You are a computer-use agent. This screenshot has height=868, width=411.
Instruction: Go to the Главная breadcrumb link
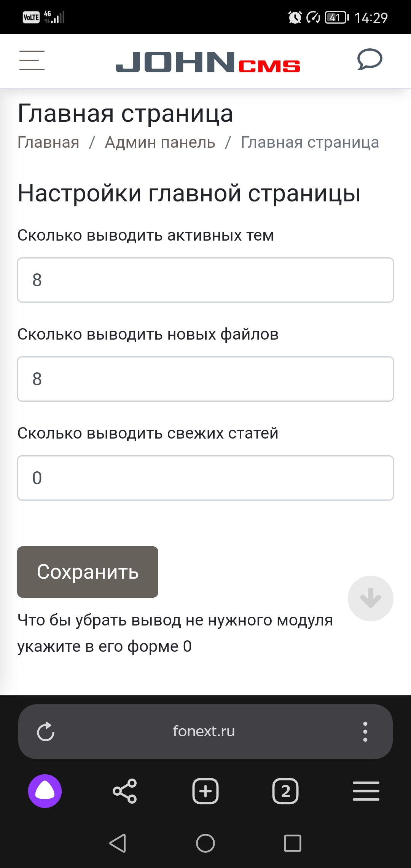48,142
